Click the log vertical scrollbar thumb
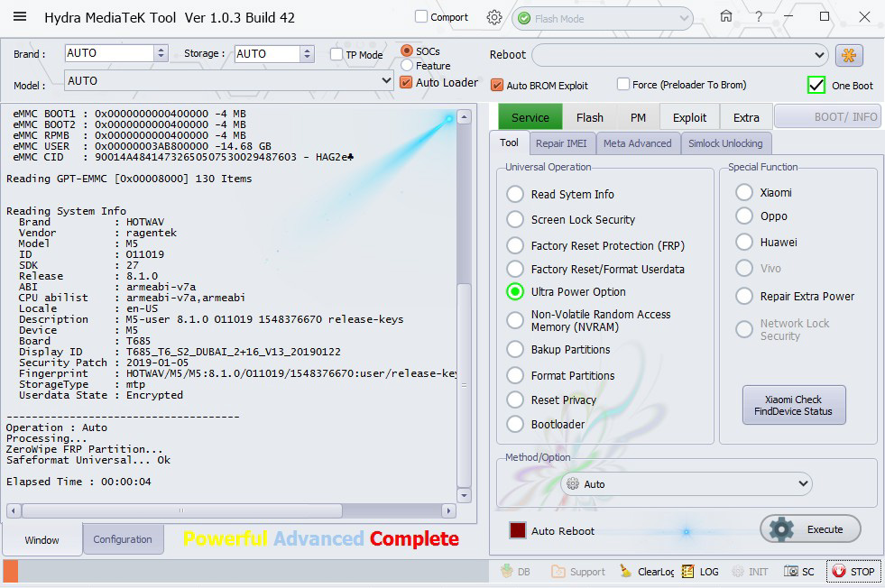Viewport: 885px width, 588px height. [x=464, y=385]
